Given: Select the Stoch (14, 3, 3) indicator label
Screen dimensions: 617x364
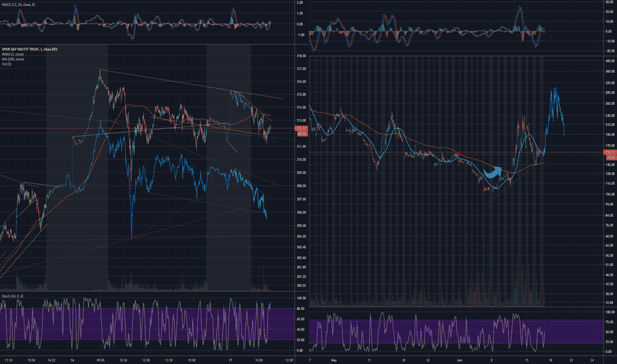Looking at the screenshot, I should (x=12, y=296).
